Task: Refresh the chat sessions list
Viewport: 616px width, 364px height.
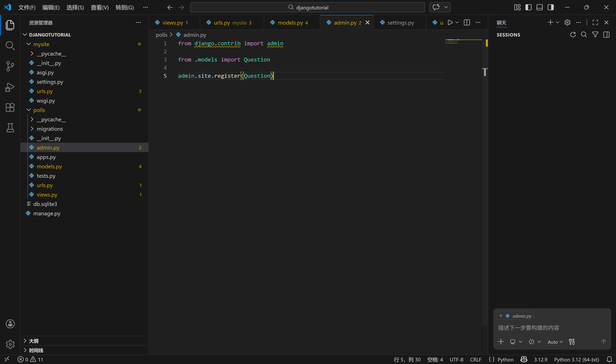Action: [x=573, y=35]
